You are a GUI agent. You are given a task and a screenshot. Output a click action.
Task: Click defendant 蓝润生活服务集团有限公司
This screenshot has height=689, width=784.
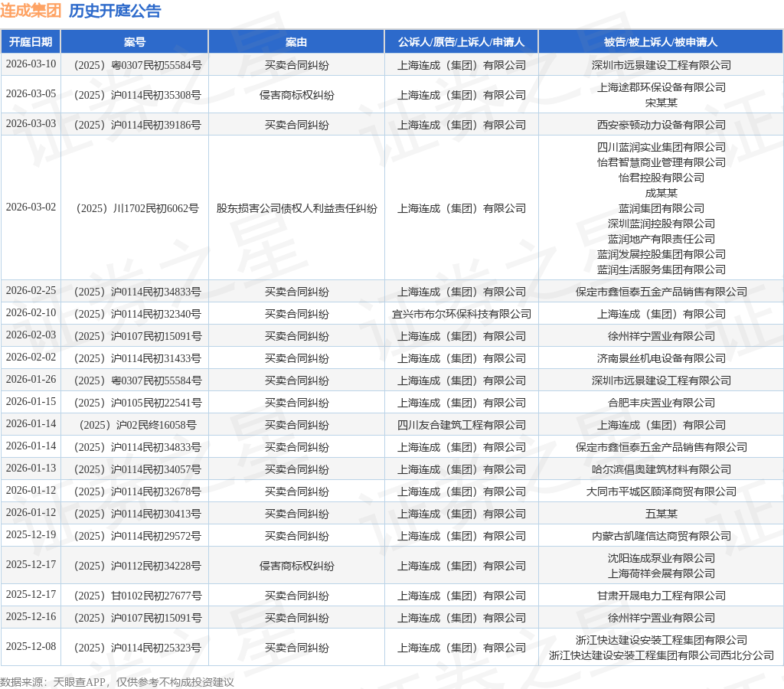point(661,270)
